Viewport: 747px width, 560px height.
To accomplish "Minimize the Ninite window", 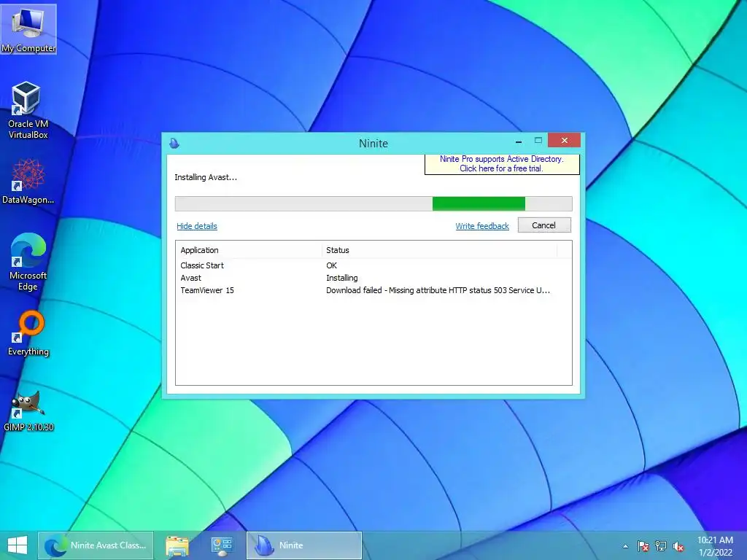I will (519, 141).
